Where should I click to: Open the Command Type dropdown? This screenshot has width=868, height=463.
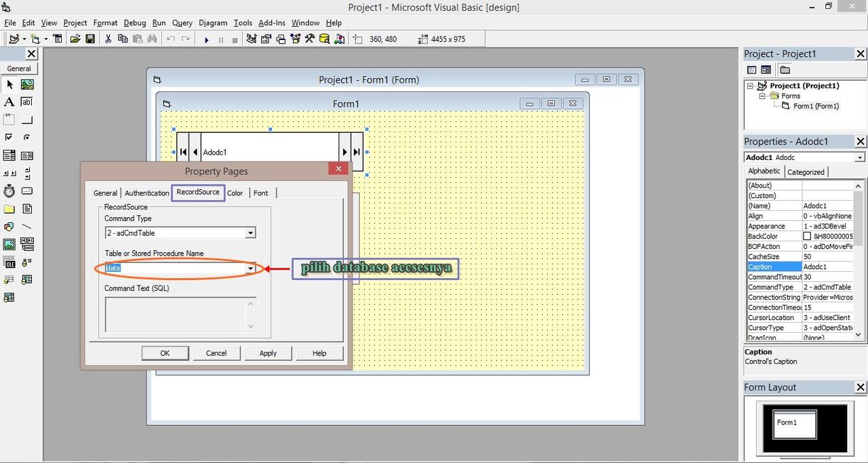[250, 233]
